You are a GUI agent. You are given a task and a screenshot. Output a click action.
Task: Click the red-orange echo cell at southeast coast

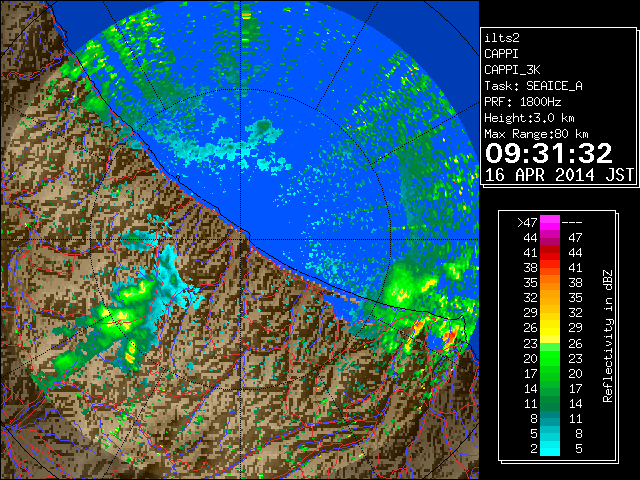449,337
